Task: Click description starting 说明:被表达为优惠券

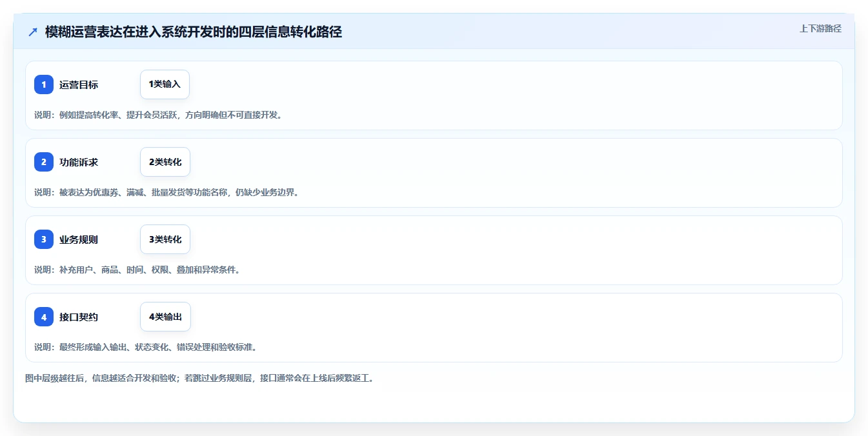Action: (x=167, y=192)
